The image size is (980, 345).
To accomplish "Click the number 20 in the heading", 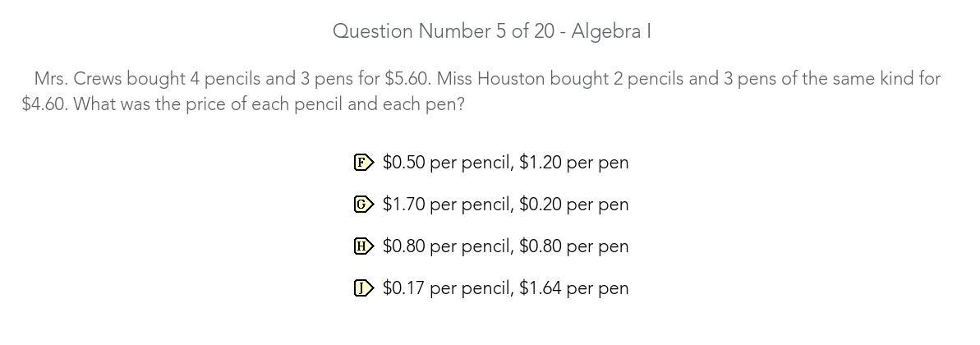I will [544, 31].
